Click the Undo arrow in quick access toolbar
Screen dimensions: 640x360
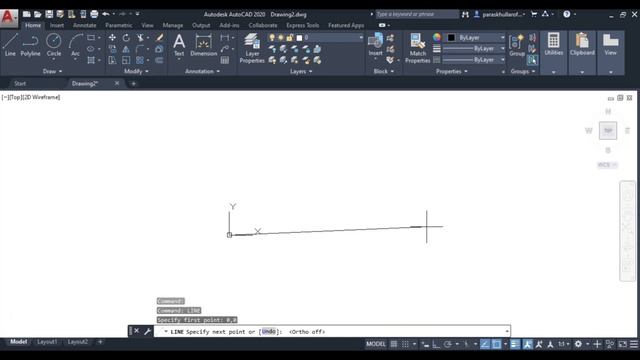coord(106,14)
